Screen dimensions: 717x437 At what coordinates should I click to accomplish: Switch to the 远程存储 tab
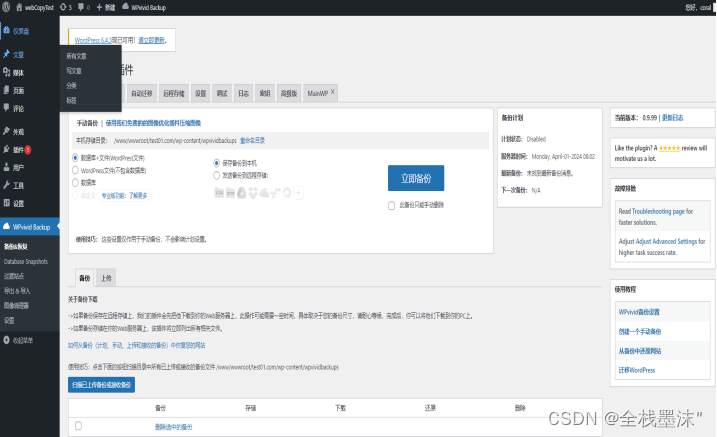click(x=174, y=93)
